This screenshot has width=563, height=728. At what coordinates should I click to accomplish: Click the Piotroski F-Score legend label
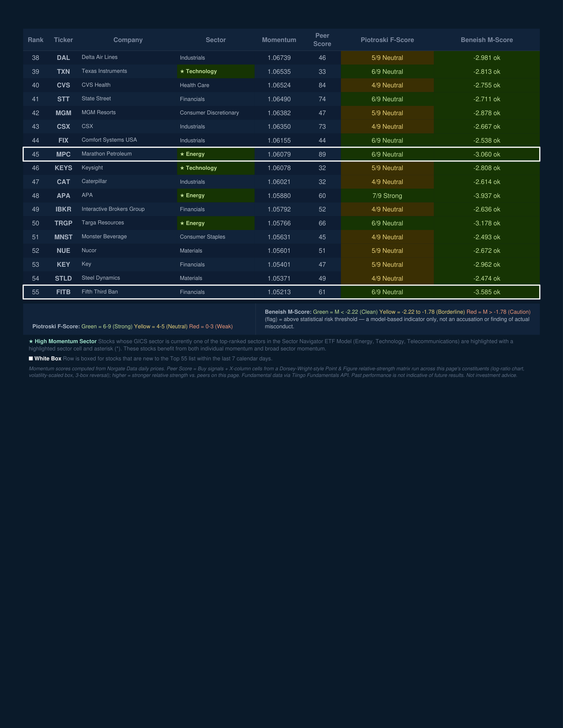[x=56, y=326]
